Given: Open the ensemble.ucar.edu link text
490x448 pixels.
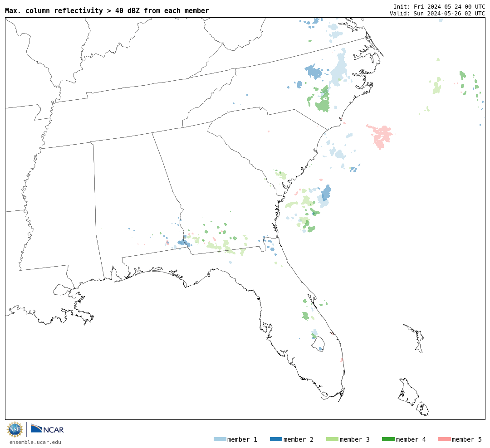Looking at the screenshot, I should 35,442.
